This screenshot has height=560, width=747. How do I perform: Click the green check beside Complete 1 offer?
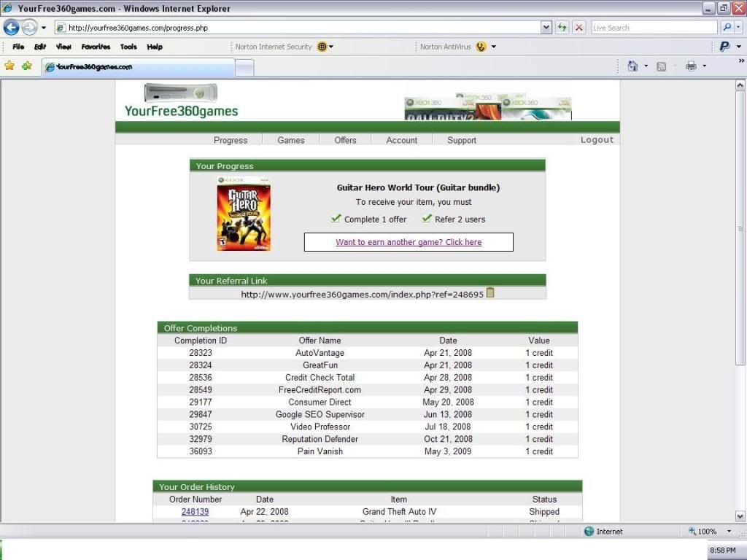[x=336, y=219]
